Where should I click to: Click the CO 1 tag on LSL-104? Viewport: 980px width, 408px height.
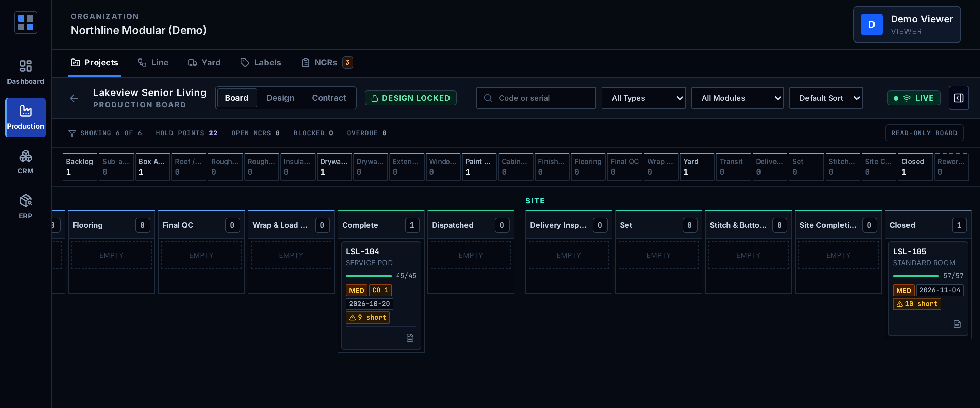pos(380,290)
